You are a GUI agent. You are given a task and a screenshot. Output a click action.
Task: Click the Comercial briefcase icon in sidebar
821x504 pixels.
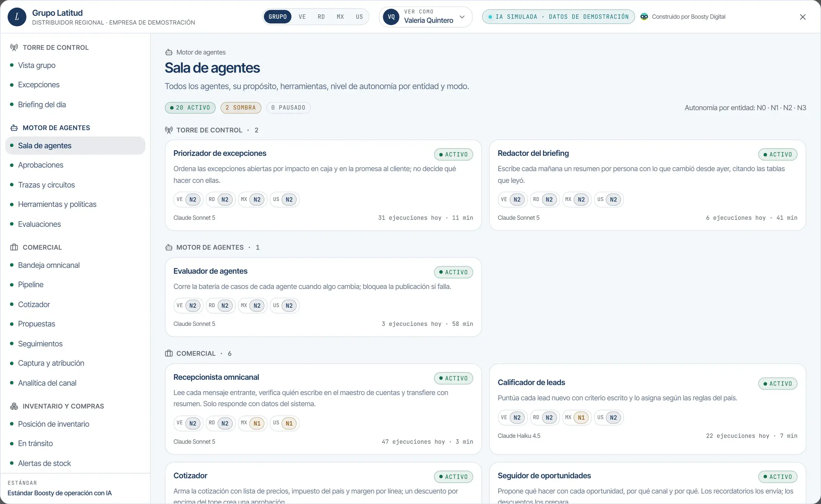pyautogui.click(x=14, y=247)
